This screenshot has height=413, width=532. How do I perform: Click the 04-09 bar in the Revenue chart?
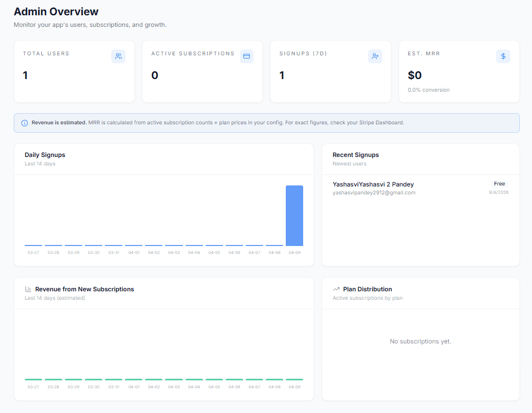295,379
